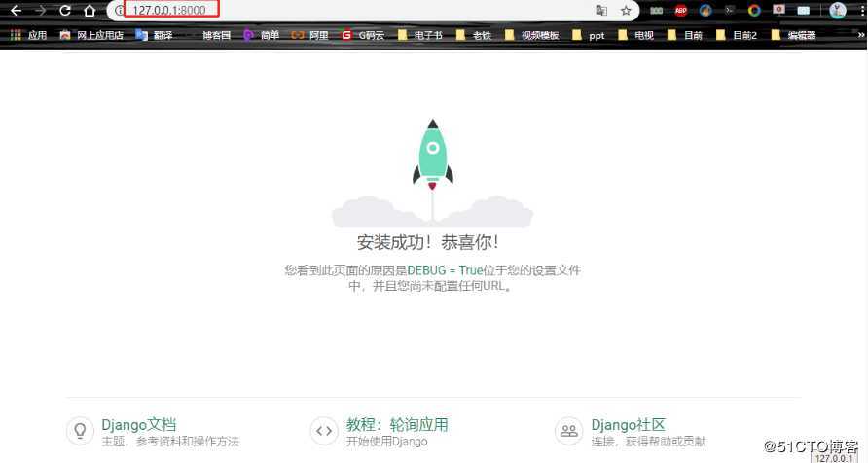Open the multicolor ring extension icon
Screen dimensions: 868x463
754,10
